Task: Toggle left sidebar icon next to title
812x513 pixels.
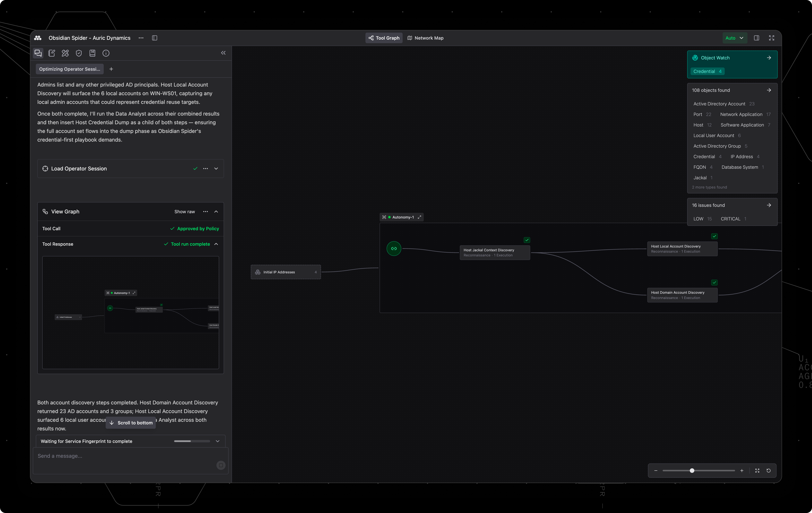Action: pyautogui.click(x=154, y=38)
